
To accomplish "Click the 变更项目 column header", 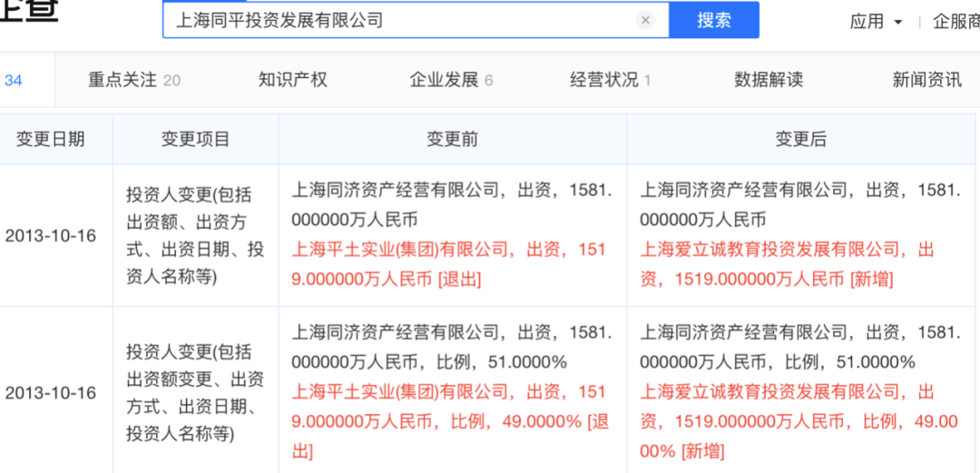I will tap(196, 139).
